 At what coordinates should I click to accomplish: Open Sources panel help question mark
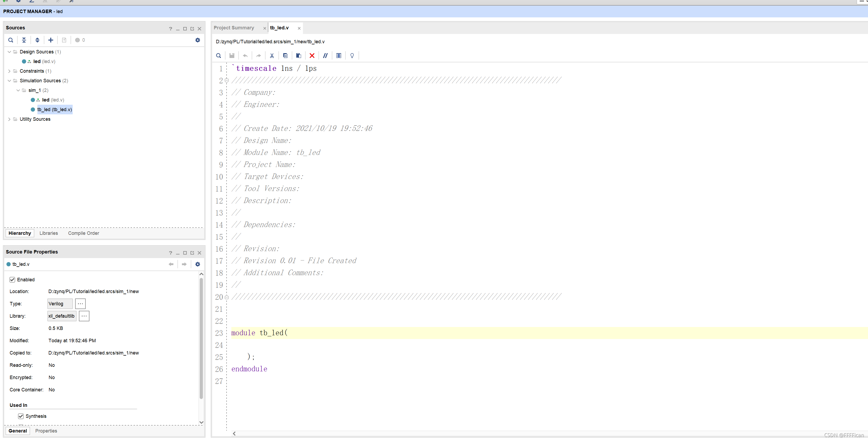tap(170, 29)
